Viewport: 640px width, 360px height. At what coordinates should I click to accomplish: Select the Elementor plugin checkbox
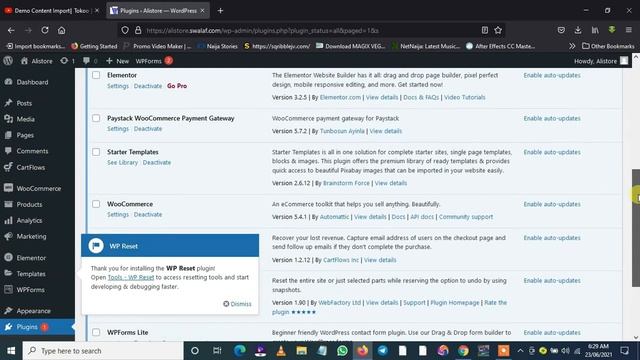[x=96, y=75]
